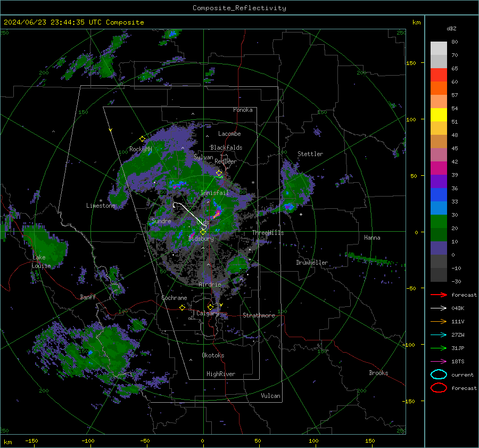This screenshot has width=479, height=448.
Task: Pick the magenta 39-42 dBZ swatch
Action: point(439,168)
